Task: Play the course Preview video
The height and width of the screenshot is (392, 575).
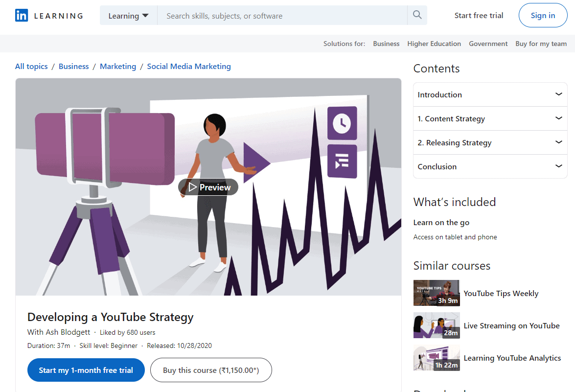Action: click(208, 187)
